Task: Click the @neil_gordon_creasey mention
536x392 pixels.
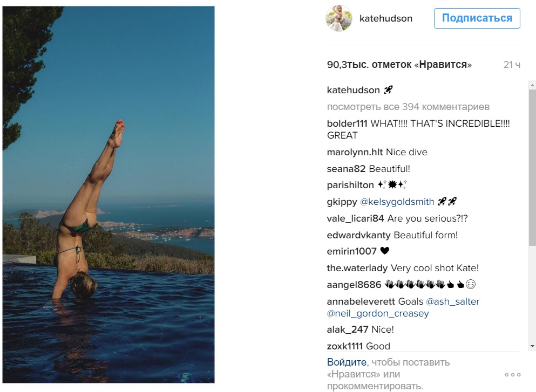Action: pyautogui.click(x=378, y=313)
